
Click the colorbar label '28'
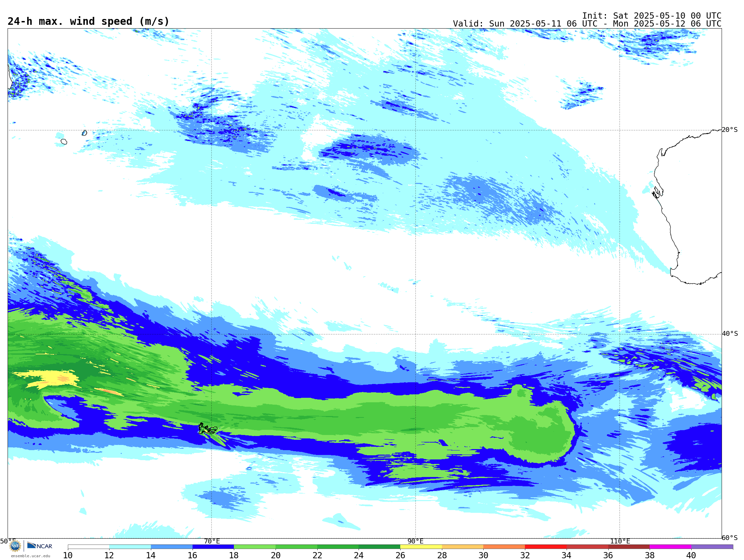[x=442, y=556]
